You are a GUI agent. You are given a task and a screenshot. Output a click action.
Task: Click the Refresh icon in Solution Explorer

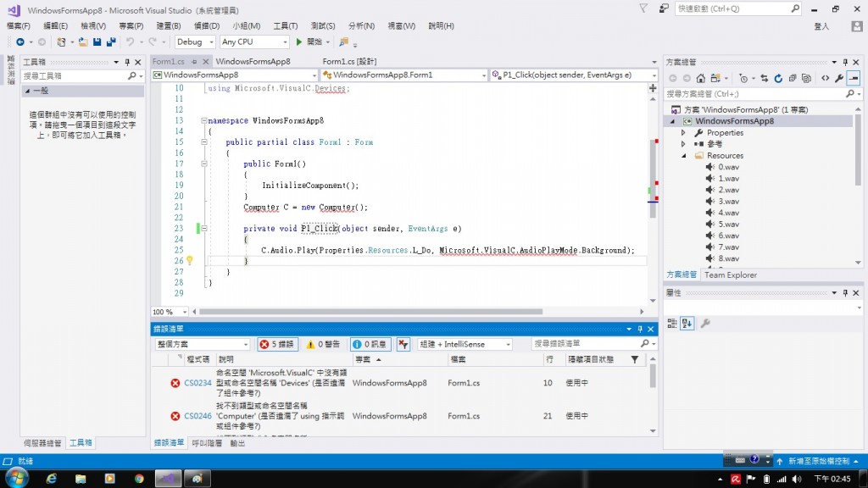[778, 79]
